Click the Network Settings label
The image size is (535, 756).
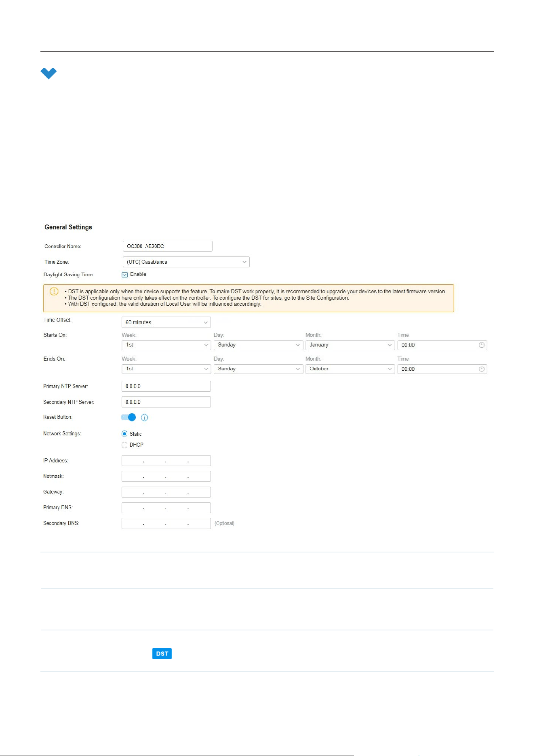[62, 434]
